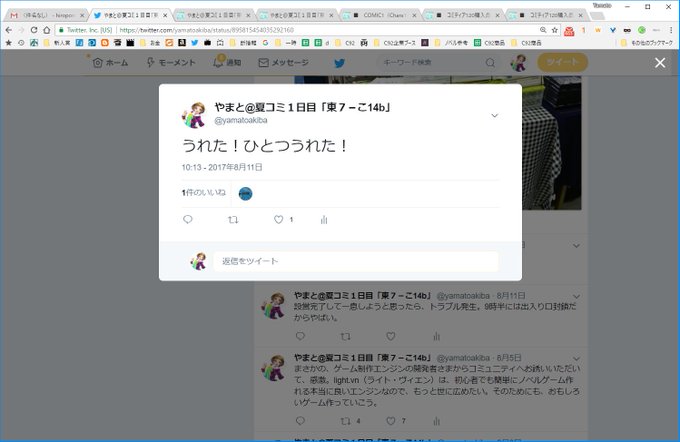This screenshot has height=442, width=680.
Task: Switch to the Gmail browser tab
Action: click(46, 15)
